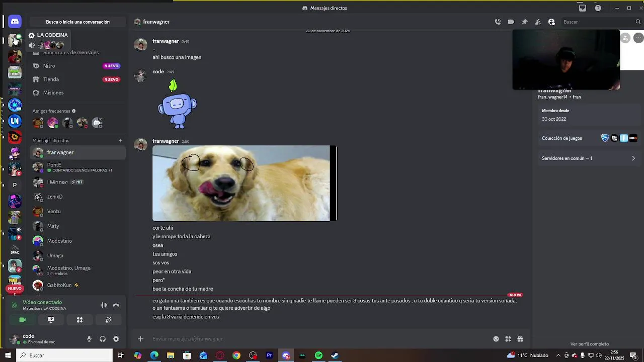Click the Discord robot sticker from code
644x362 pixels.
(x=177, y=104)
